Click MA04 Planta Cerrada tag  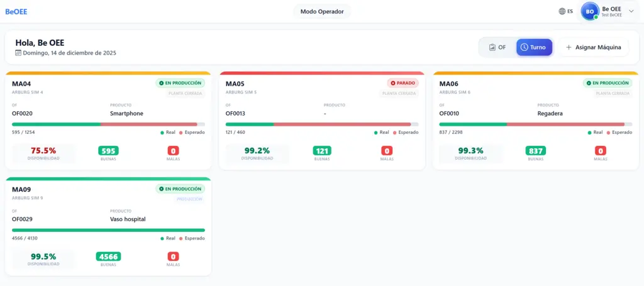pyautogui.click(x=186, y=93)
